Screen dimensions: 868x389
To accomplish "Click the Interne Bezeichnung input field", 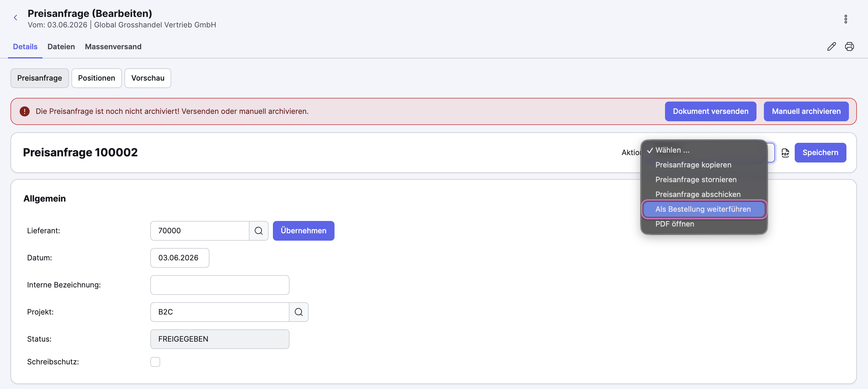I will pos(220,285).
